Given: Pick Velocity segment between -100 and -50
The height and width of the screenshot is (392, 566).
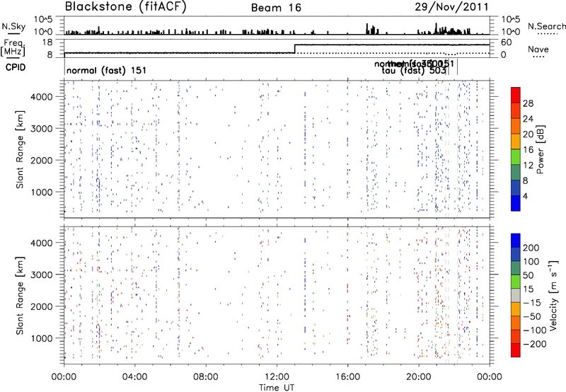Looking at the screenshot, I should coord(516,323).
